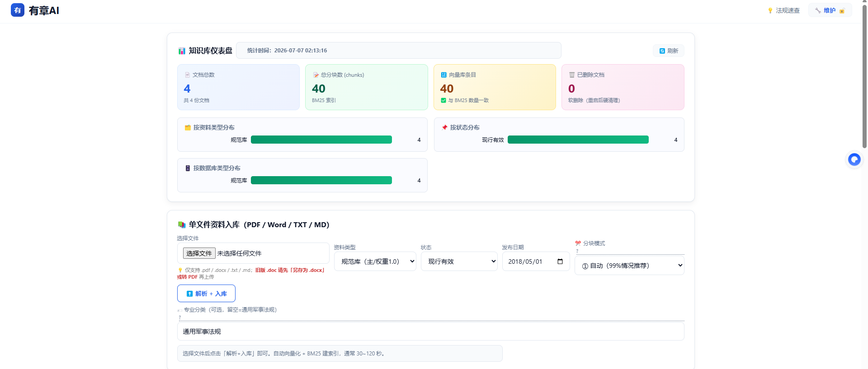Click the 选择文件 file chooser button
The height and width of the screenshot is (369, 868).
(199, 253)
